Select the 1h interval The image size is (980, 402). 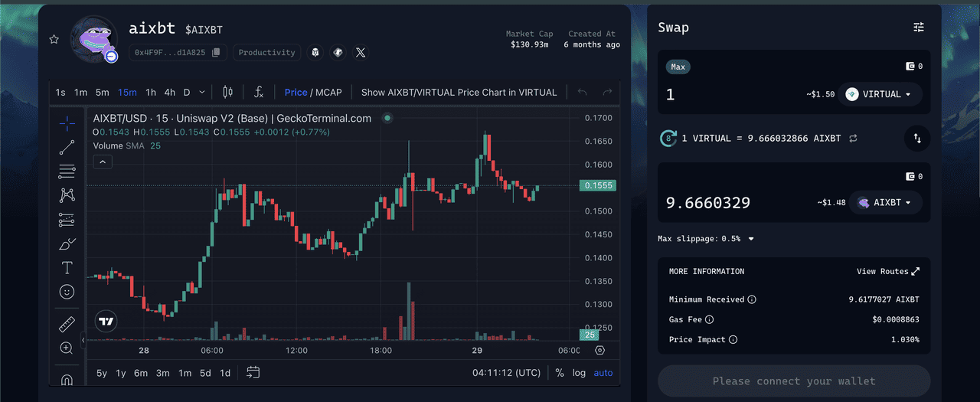click(151, 92)
